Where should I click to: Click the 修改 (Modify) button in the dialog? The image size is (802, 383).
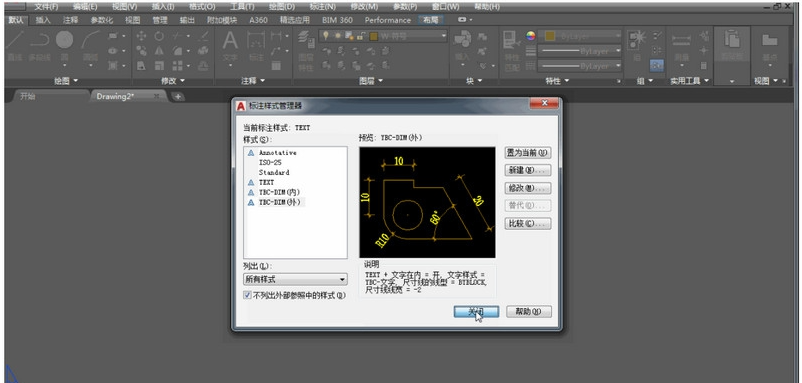(528, 188)
